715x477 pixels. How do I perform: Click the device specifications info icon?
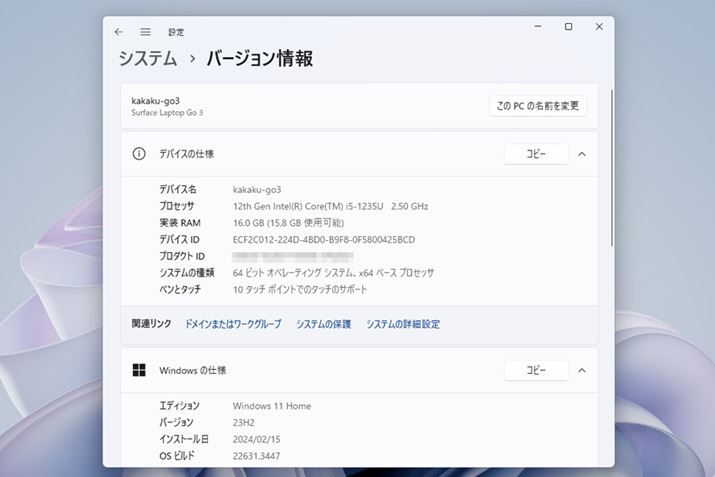(139, 154)
